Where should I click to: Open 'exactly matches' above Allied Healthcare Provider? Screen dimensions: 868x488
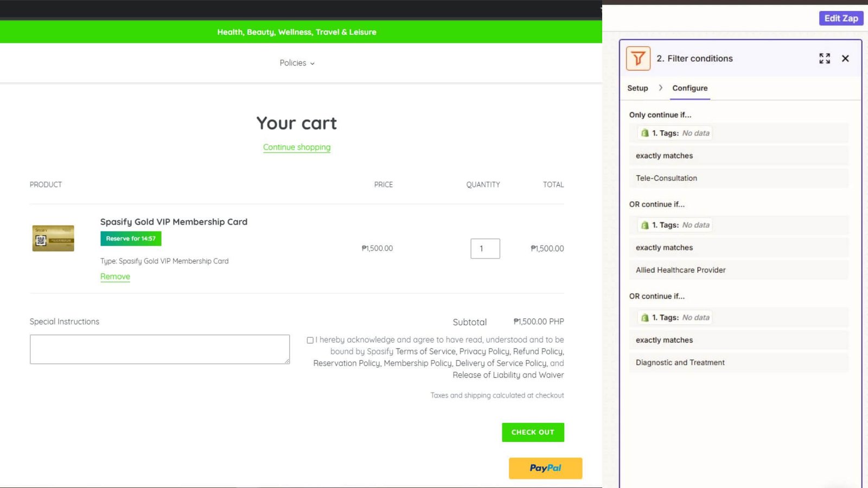[x=738, y=247]
